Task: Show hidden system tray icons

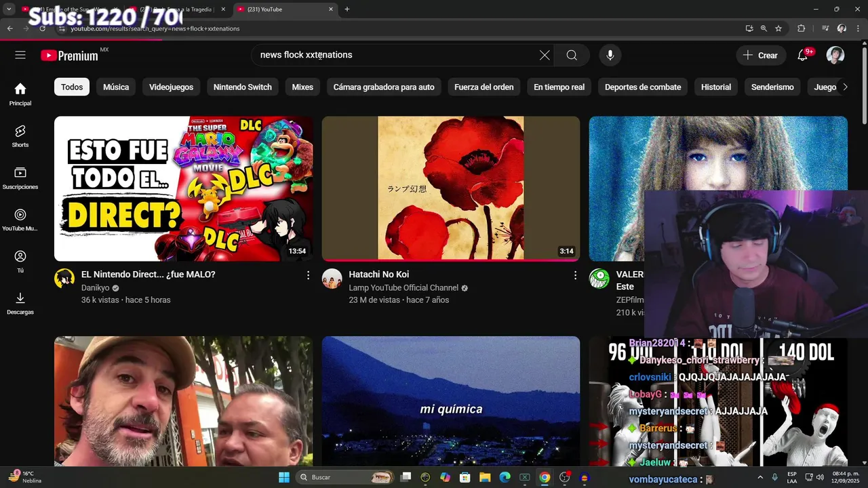Action: coord(759,477)
